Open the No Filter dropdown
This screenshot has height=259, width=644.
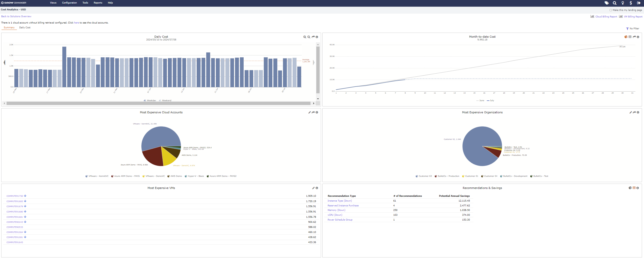click(x=633, y=29)
